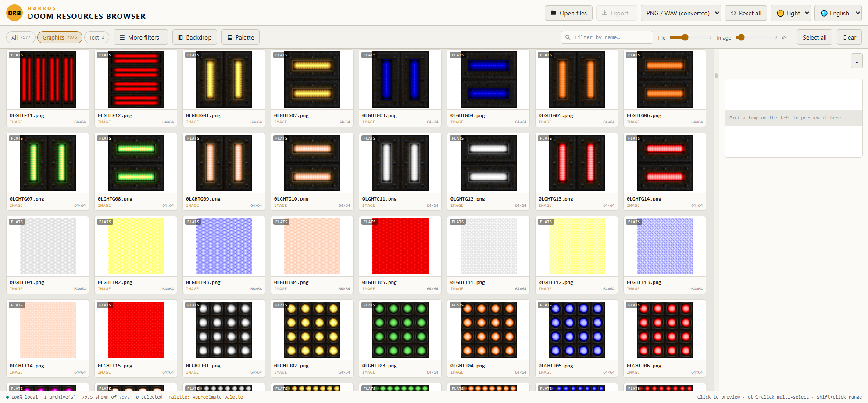Open the 0LGHTF11.png red vertical lights thumbnail
Screen dimensions: 868x403
click(x=48, y=79)
